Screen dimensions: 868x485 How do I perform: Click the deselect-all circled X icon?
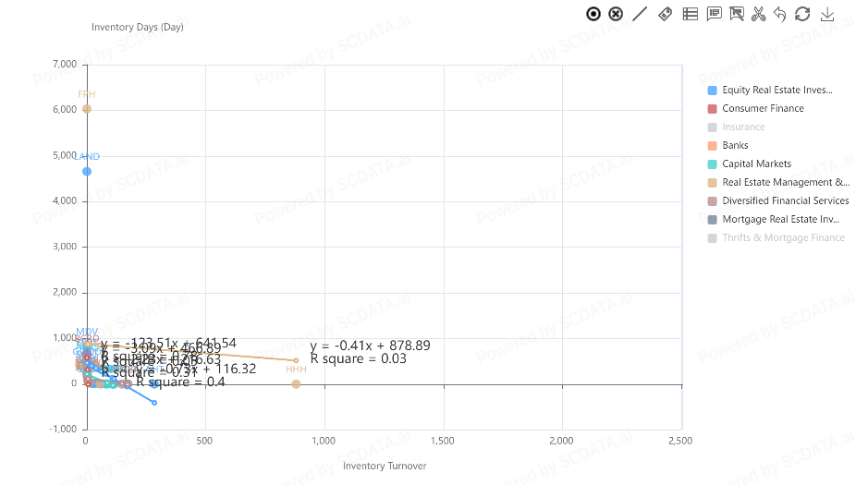click(x=617, y=14)
